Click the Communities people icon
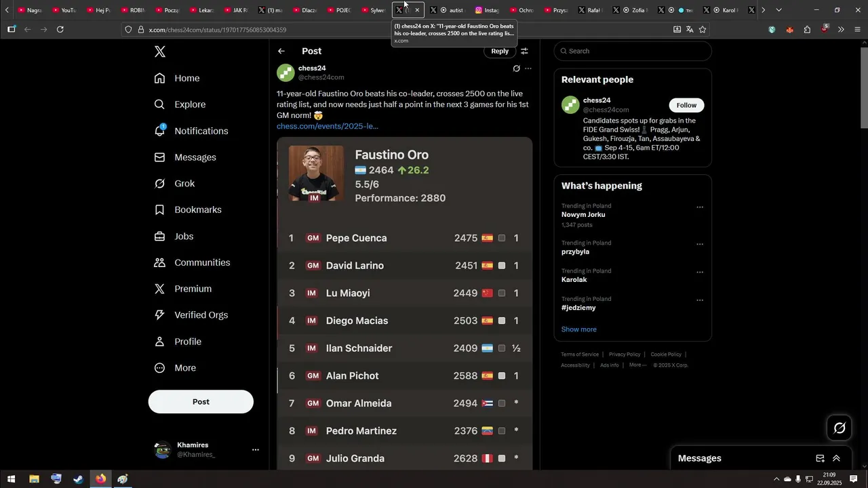Image resolution: width=868 pixels, height=488 pixels. pyautogui.click(x=160, y=262)
